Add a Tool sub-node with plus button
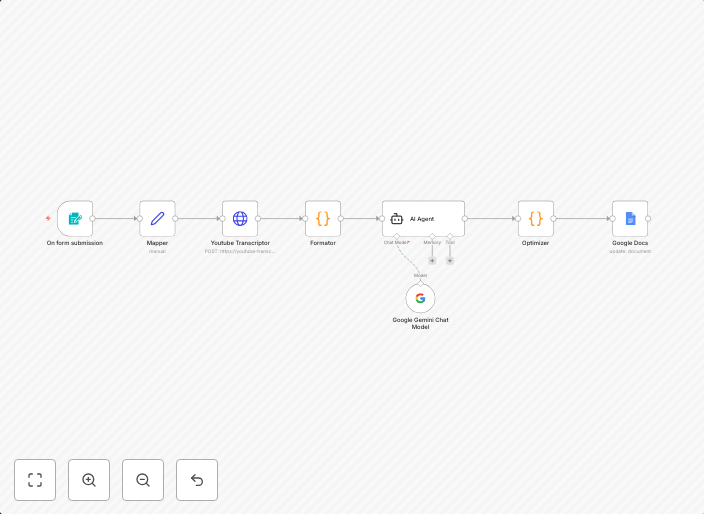Image resolution: width=704 pixels, height=514 pixels. (x=450, y=260)
